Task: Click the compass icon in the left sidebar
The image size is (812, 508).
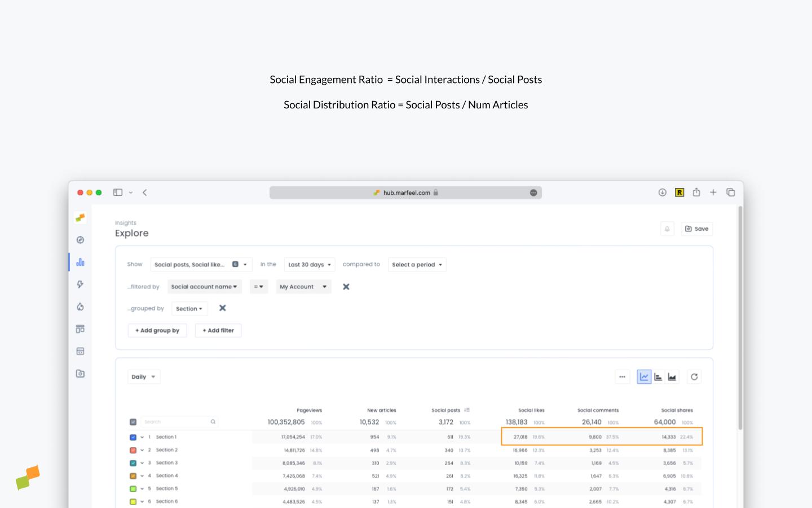Action: pos(80,239)
